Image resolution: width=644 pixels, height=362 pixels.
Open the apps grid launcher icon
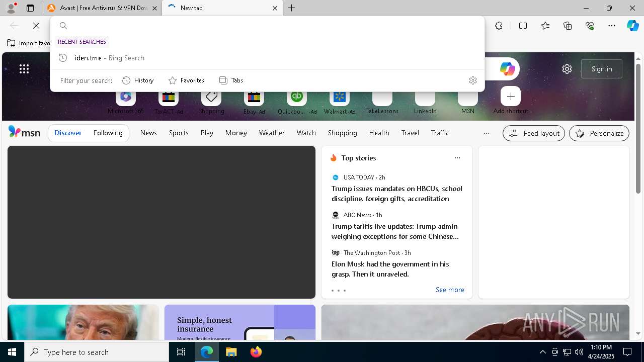click(24, 69)
